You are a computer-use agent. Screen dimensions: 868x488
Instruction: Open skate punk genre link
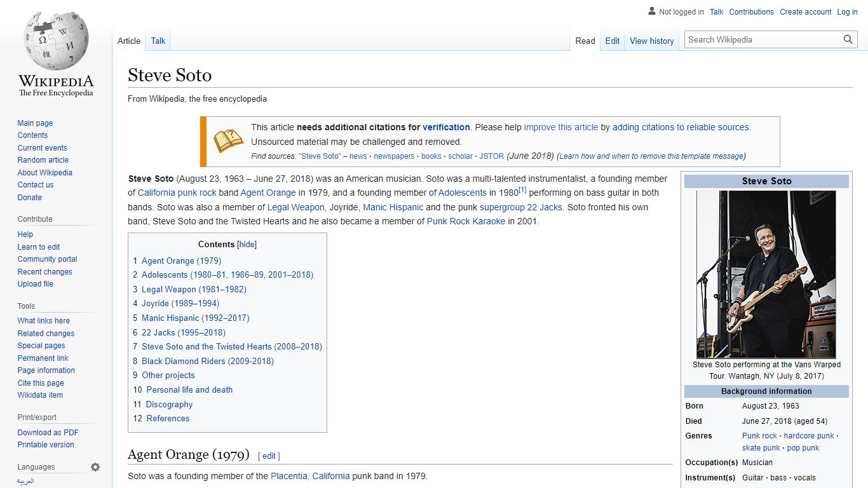(761, 448)
